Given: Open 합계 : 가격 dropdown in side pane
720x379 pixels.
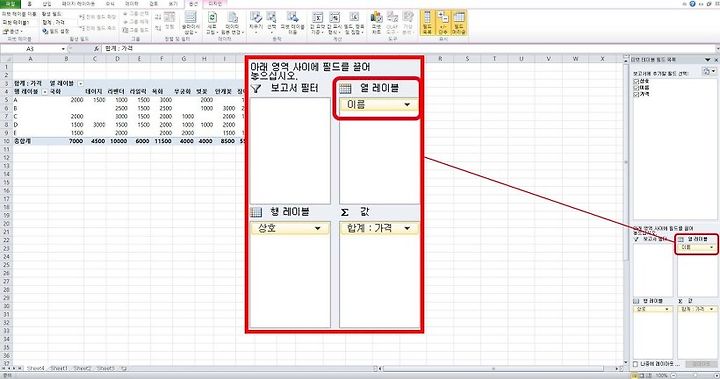Looking at the screenshot, I should coord(711,309).
